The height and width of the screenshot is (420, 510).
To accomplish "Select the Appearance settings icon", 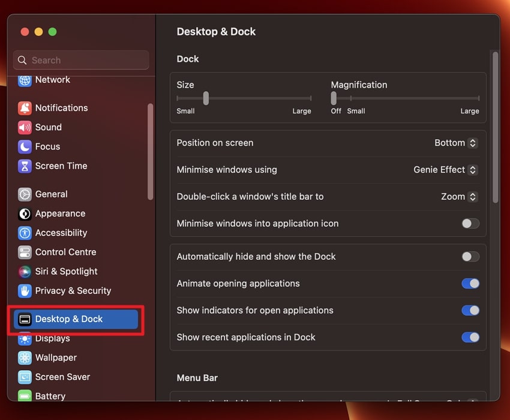I will pyautogui.click(x=25, y=214).
